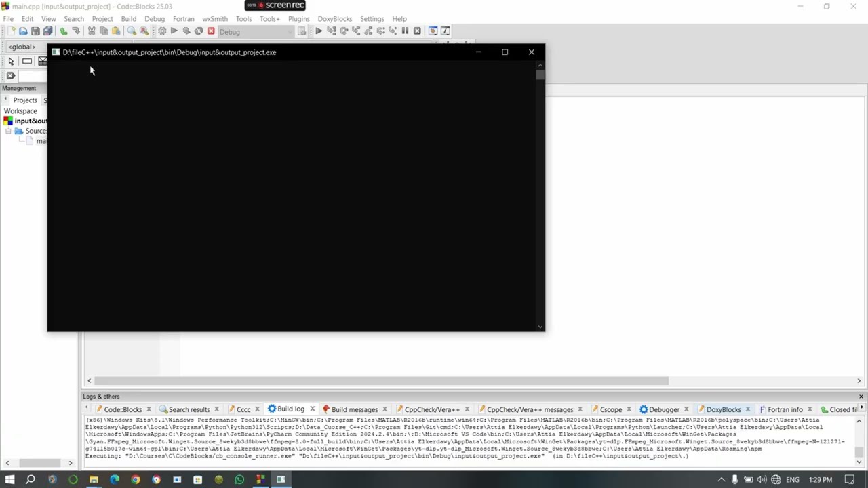Viewport: 868px width, 488px height.
Task: Collapse the Sources folder in project tree
Action: tap(8, 131)
